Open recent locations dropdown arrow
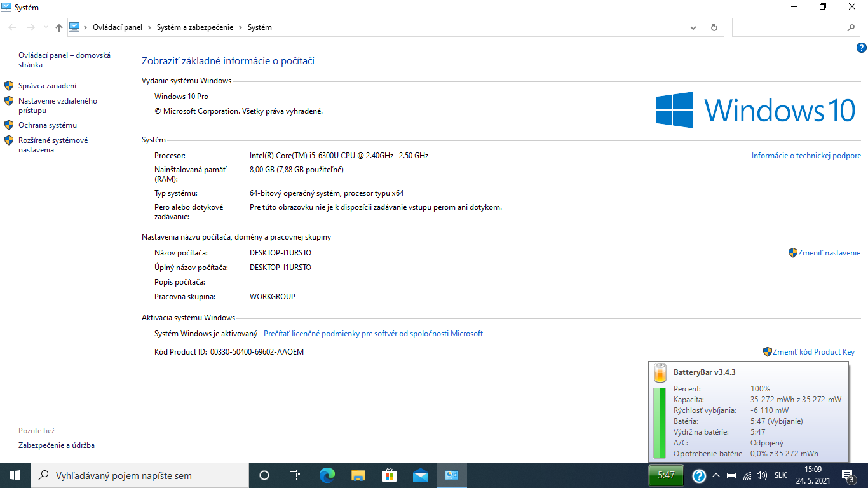 point(45,27)
